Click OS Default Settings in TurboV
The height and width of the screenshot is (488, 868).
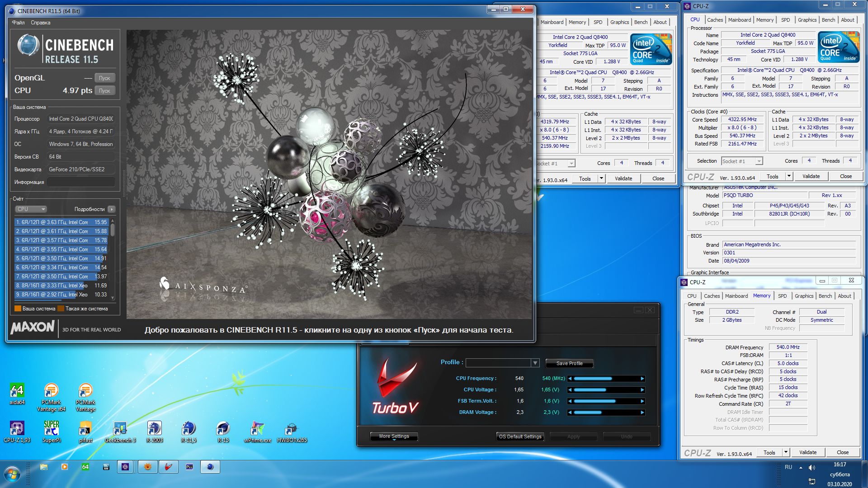[520, 436]
